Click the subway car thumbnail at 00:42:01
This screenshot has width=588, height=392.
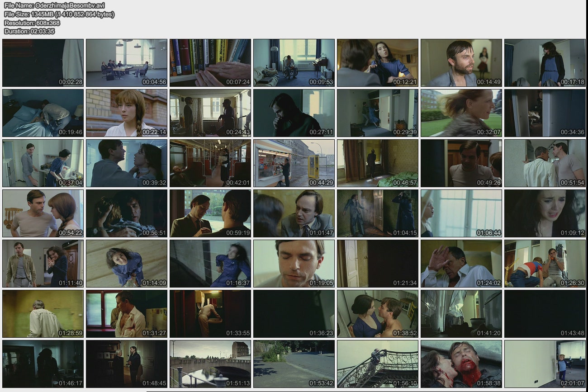point(210,163)
